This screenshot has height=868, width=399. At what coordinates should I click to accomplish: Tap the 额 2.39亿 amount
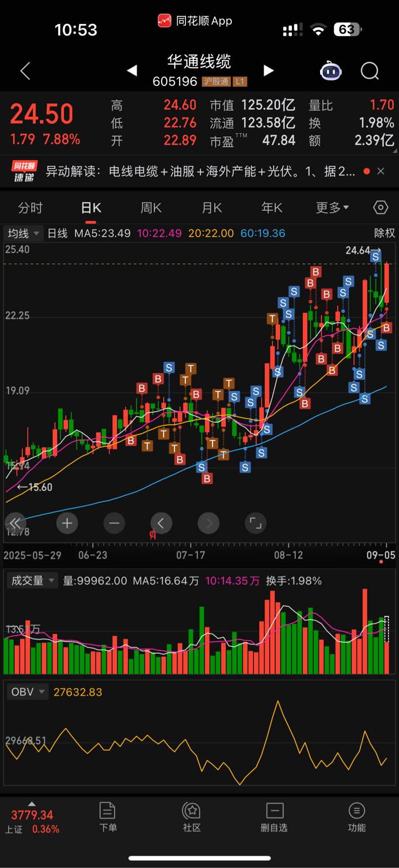click(375, 140)
